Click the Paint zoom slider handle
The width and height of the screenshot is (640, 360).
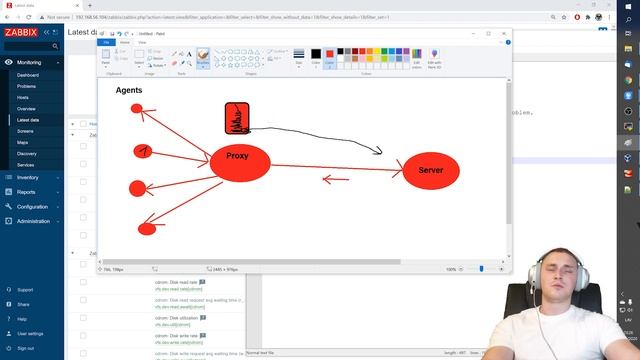(481, 269)
